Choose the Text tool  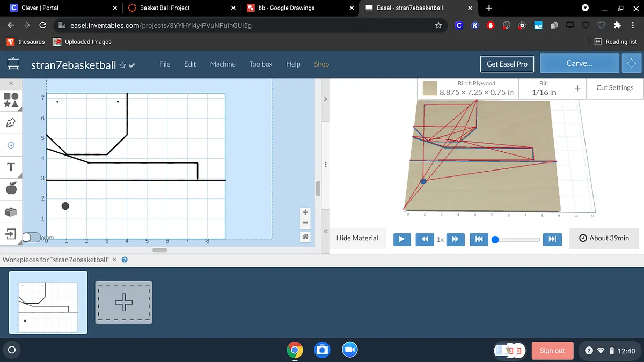[x=11, y=167]
